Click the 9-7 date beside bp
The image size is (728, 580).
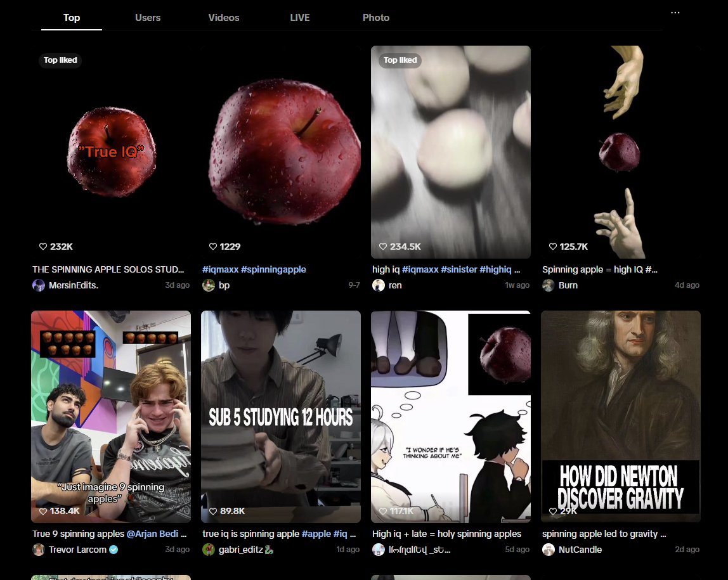[354, 285]
